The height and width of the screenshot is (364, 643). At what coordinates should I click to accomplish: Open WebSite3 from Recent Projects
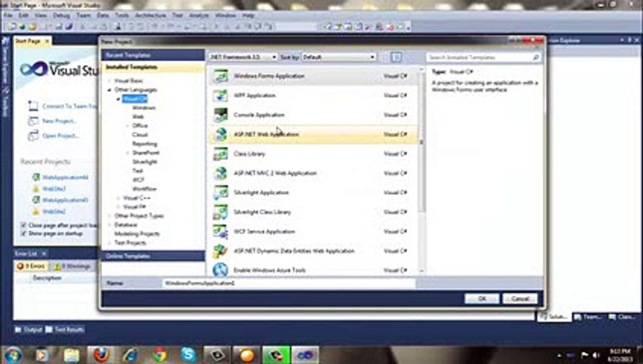(54, 189)
